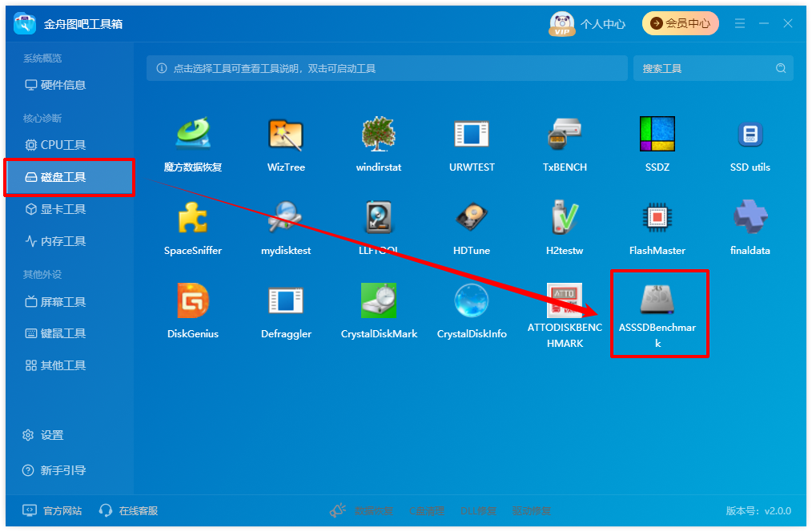Image resolution: width=812 pixels, height=532 pixels.
Task: Open the 键鼠工具 category
Action: (x=55, y=333)
